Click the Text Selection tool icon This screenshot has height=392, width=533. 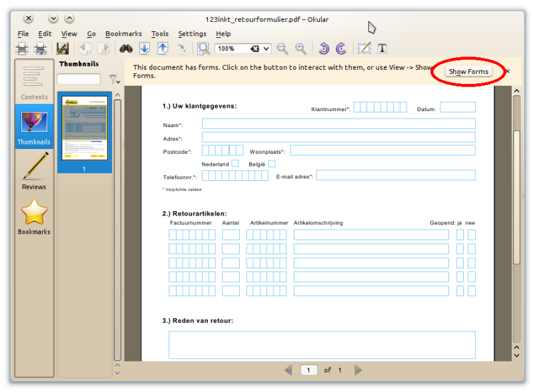pyautogui.click(x=382, y=49)
